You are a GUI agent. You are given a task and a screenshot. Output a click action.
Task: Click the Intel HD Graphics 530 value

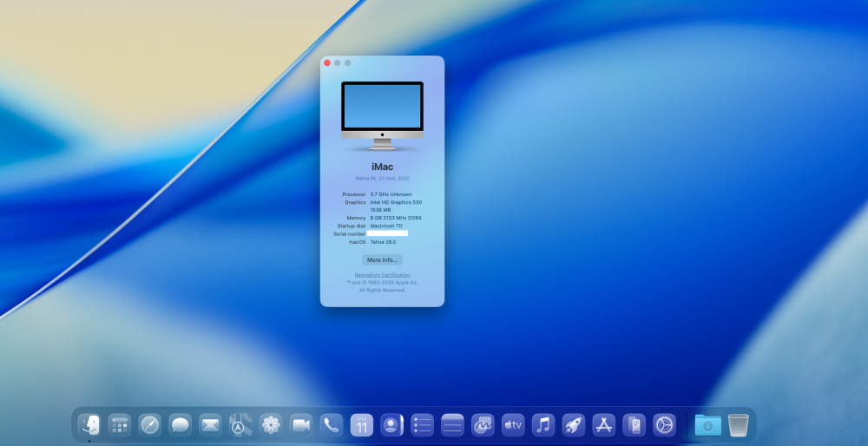pyautogui.click(x=397, y=202)
